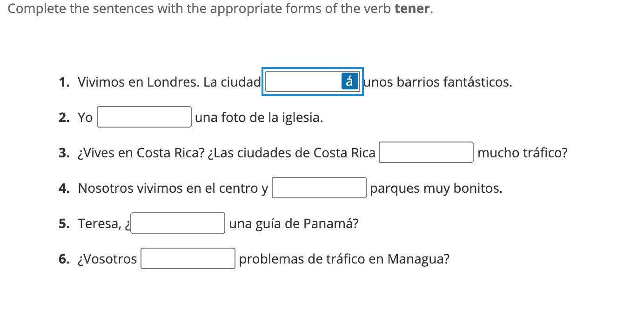Viewport: 644px width, 311px height.
Task: Click the á accent character button
Action: (349, 81)
